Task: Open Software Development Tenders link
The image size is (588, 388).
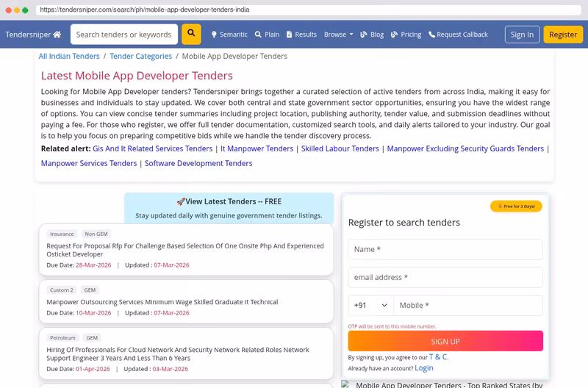Action: 198,163
